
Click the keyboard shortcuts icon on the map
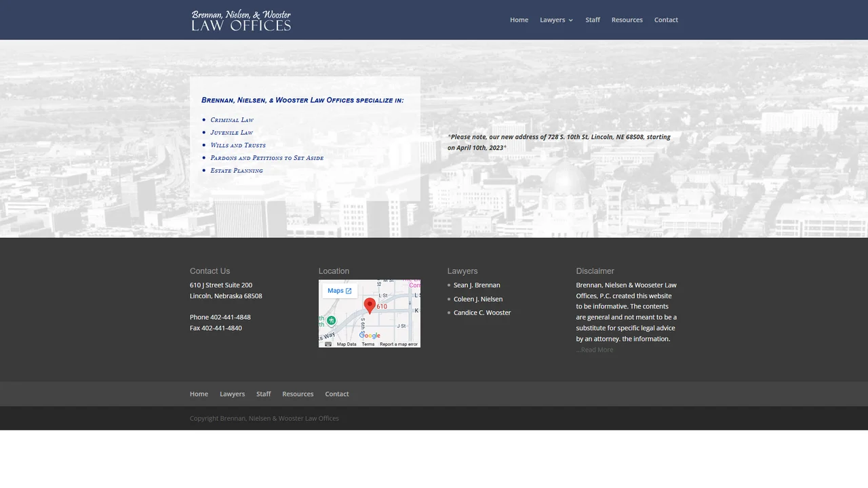click(x=328, y=344)
